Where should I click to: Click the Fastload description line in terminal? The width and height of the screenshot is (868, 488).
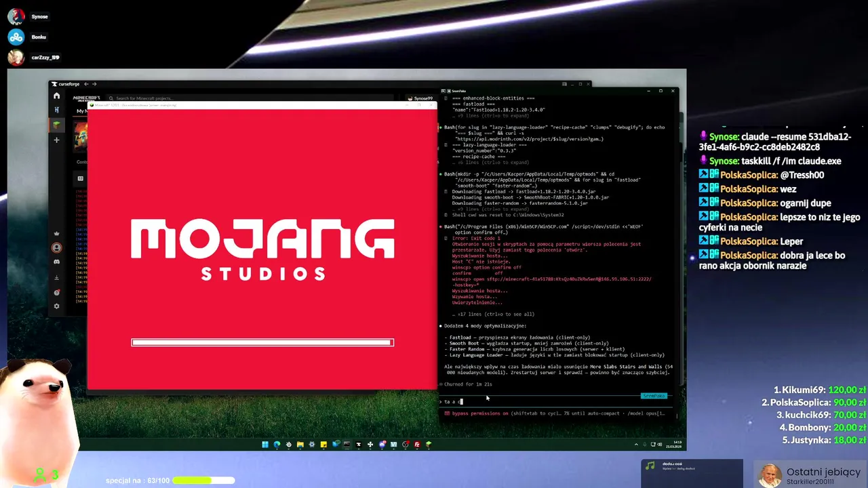(517, 337)
